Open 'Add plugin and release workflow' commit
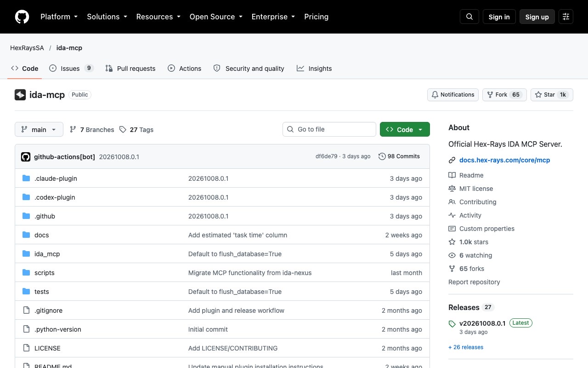The height and width of the screenshot is (368, 588). 236,310
